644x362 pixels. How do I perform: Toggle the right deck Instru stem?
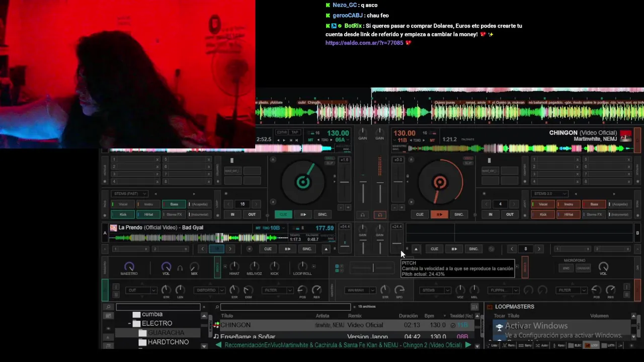tap(569, 204)
